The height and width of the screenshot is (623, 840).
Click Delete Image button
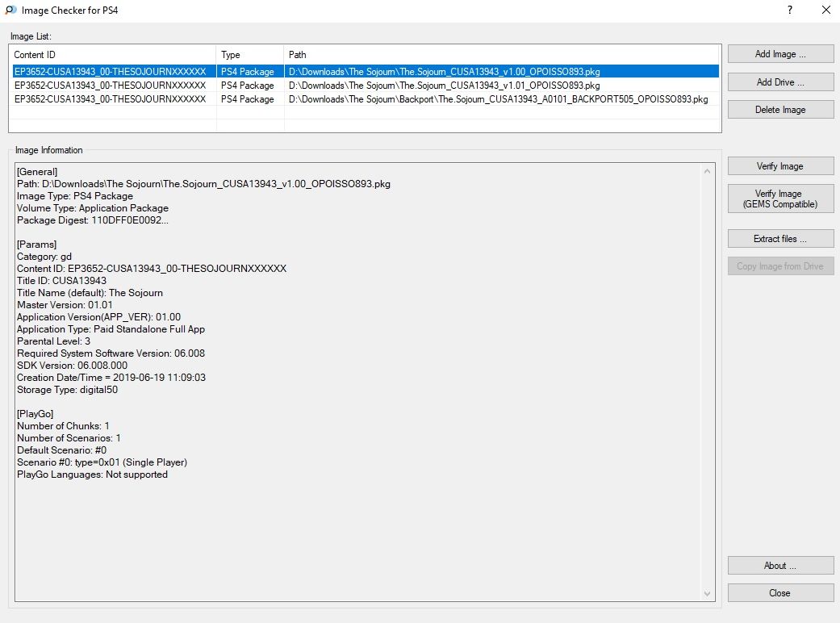pos(780,110)
